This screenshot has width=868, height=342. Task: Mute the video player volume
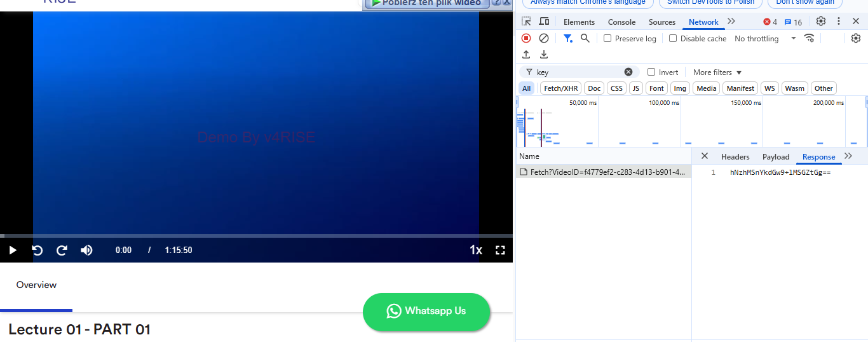coord(86,250)
